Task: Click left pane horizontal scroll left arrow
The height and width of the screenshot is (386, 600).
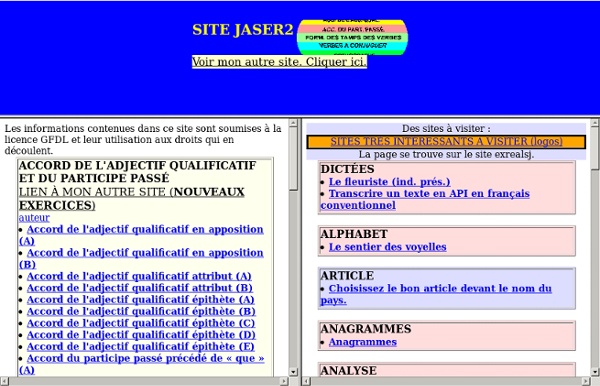Action: pyautogui.click(x=4, y=381)
